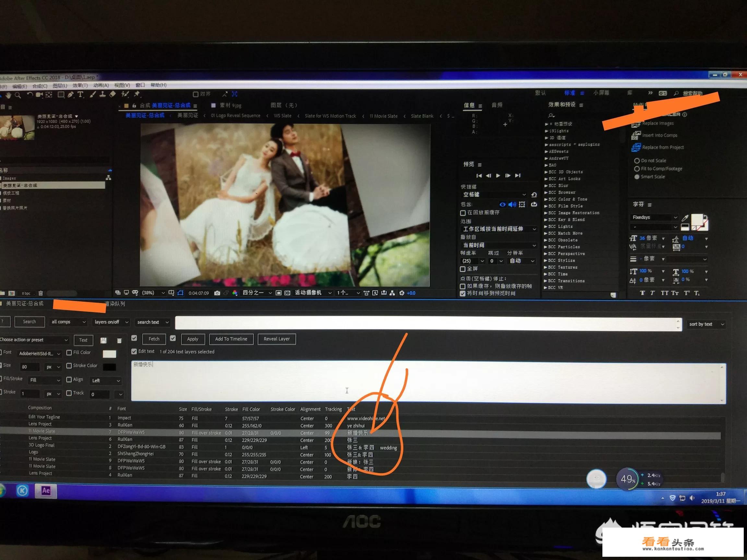Select the Pan Behind anchor point tool

point(49,95)
